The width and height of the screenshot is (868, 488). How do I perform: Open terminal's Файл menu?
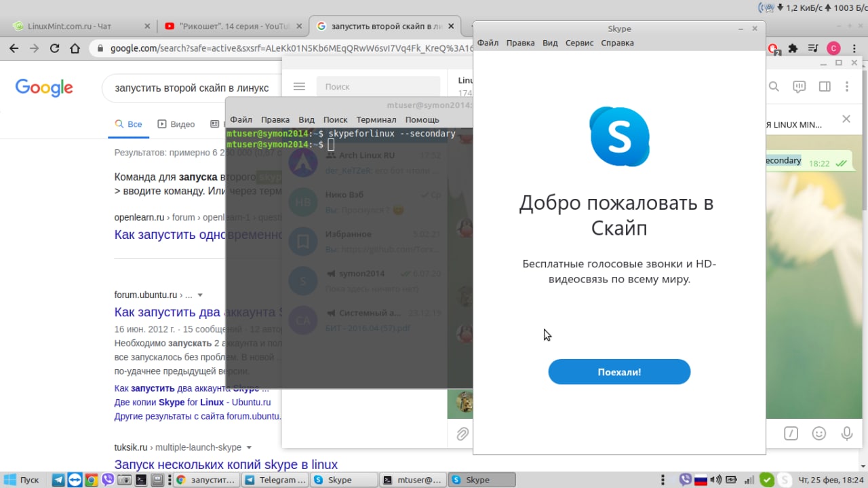(241, 119)
